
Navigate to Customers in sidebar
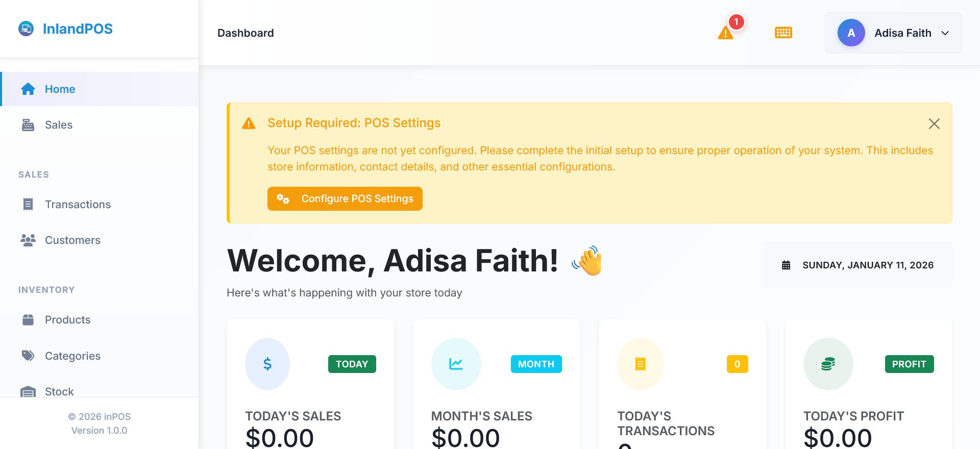tap(72, 240)
